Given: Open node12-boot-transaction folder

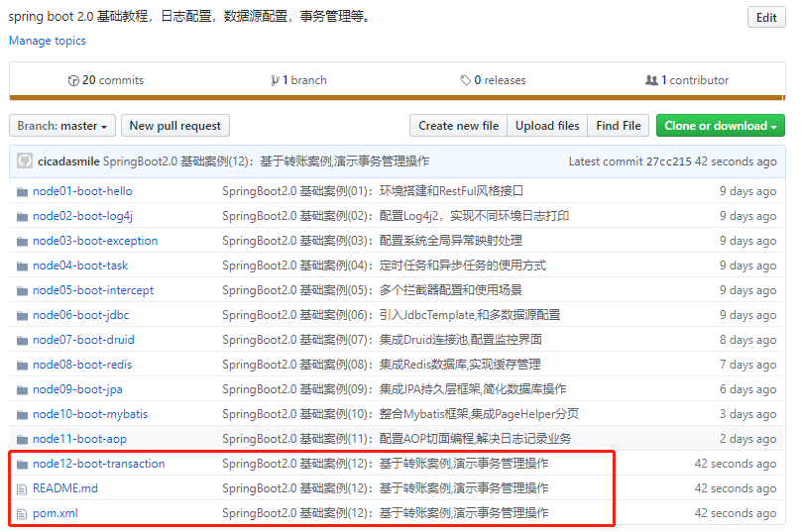Looking at the screenshot, I should click(x=98, y=464).
